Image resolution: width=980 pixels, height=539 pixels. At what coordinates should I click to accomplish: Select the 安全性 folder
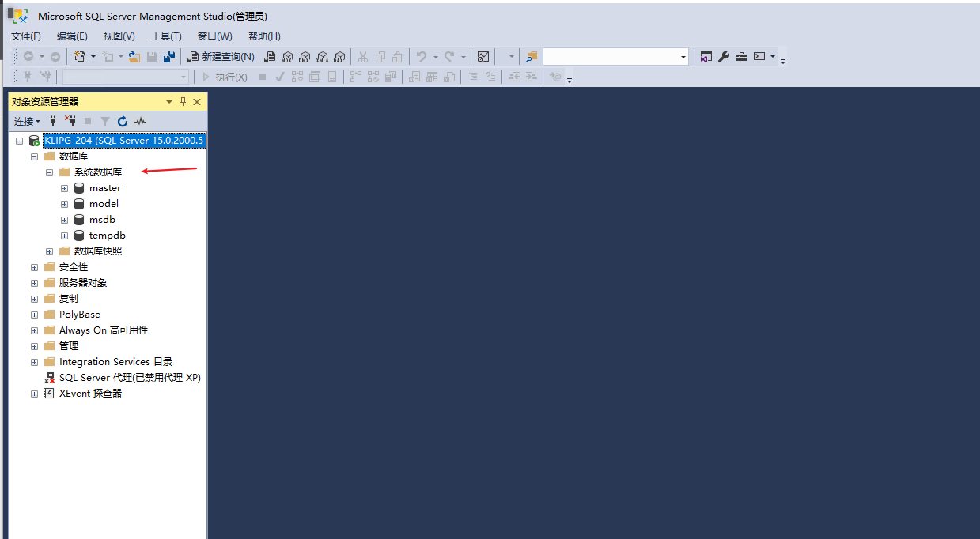click(74, 267)
